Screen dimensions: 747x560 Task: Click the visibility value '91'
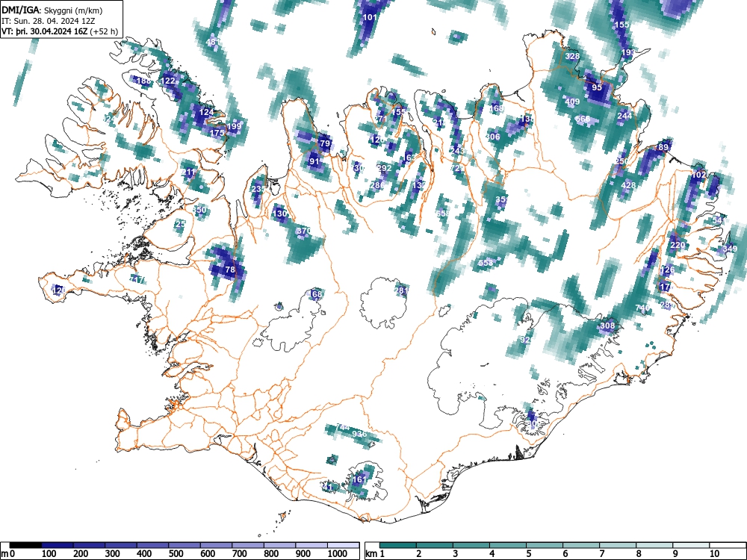314,161
